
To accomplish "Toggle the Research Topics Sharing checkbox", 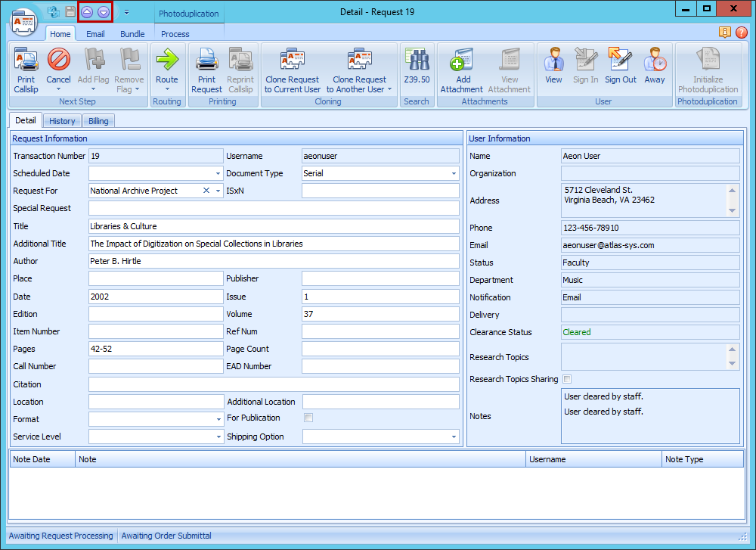I will [567, 379].
